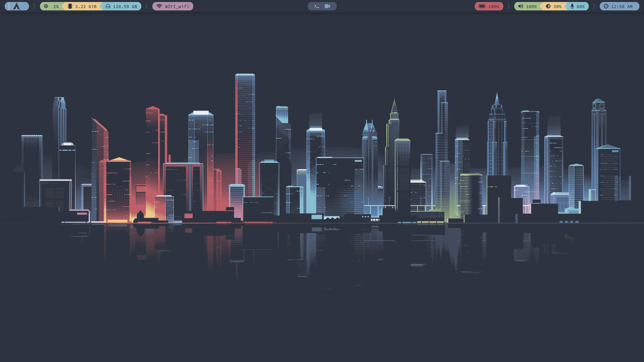
Task: Click the brightness sun icon
Action: point(548,6)
